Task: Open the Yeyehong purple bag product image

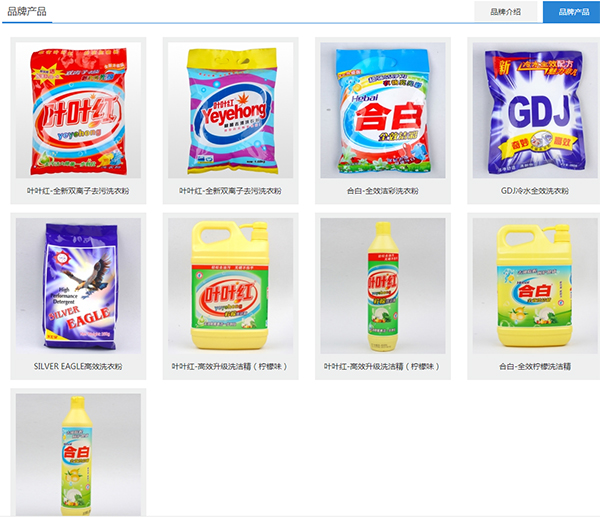Action: pos(230,110)
